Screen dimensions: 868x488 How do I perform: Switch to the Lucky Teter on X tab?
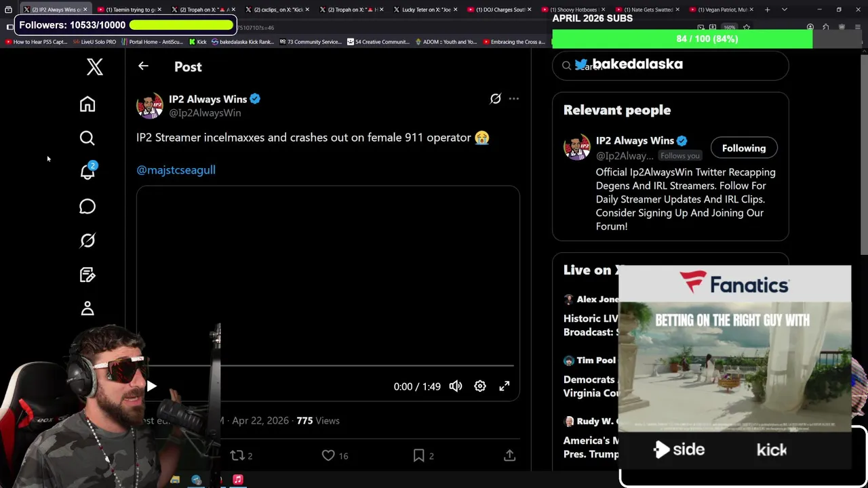(426, 9)
